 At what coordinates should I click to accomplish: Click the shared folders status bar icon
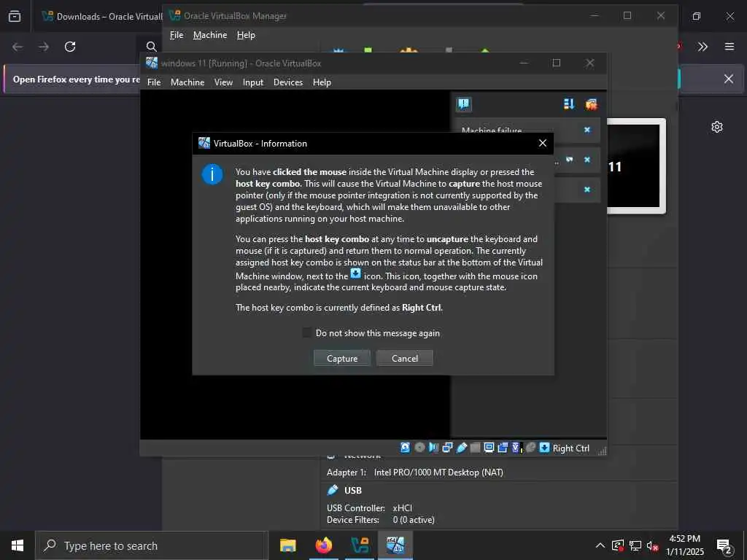click(x=475, y=448)
